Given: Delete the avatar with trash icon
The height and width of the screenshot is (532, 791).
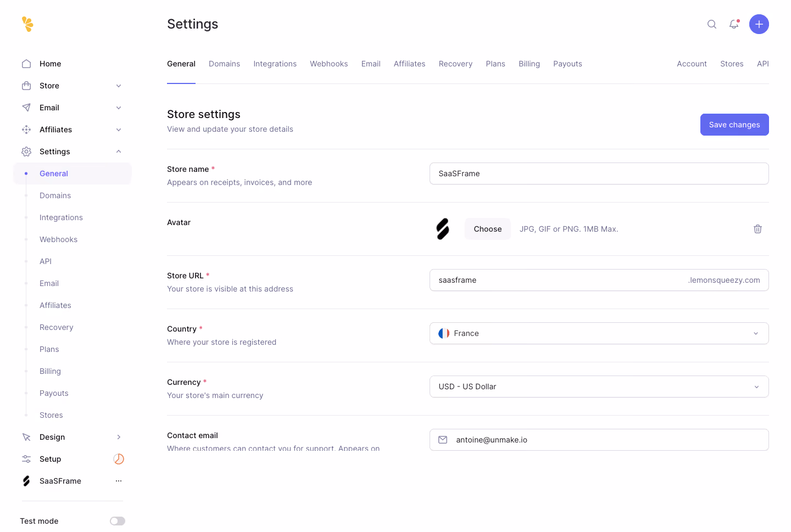Looking at the screenshot, I should point(757,229).
